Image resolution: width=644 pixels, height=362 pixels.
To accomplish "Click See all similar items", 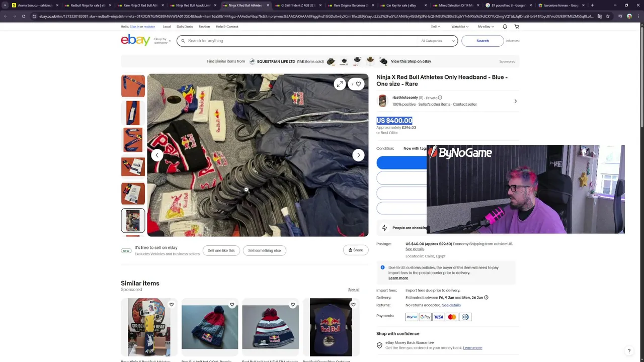I will [354, 290].
